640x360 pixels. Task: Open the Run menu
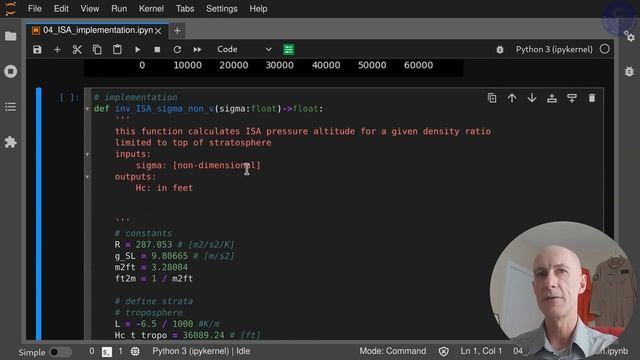coord(119,9)
